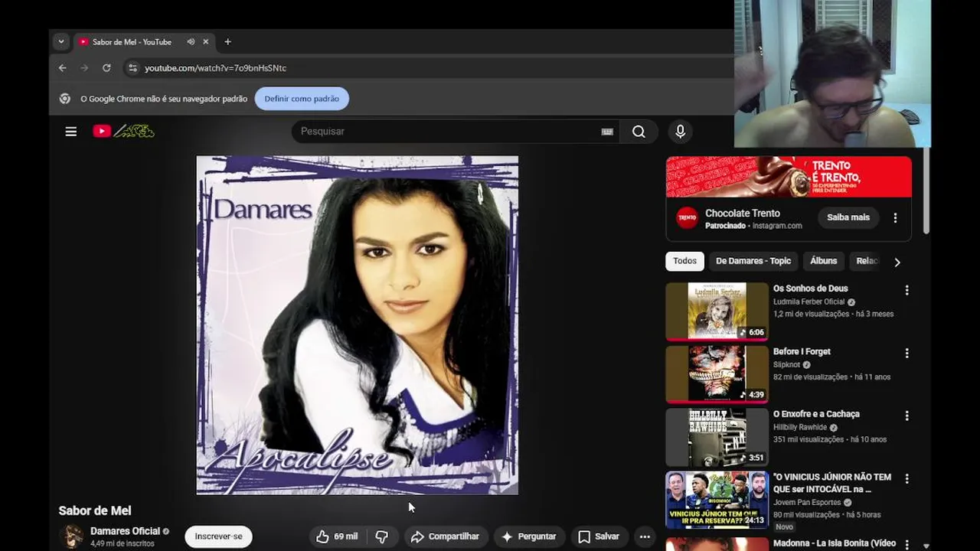Open Madonna La Isla Bonita title

pyautogui.click(x=835, y=543)
